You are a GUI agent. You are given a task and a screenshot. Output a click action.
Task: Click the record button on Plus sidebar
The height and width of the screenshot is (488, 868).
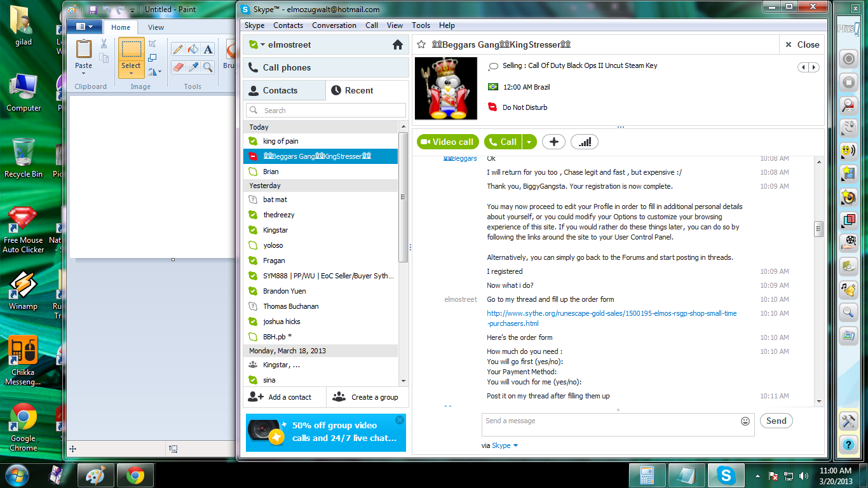tap(848, 59)
